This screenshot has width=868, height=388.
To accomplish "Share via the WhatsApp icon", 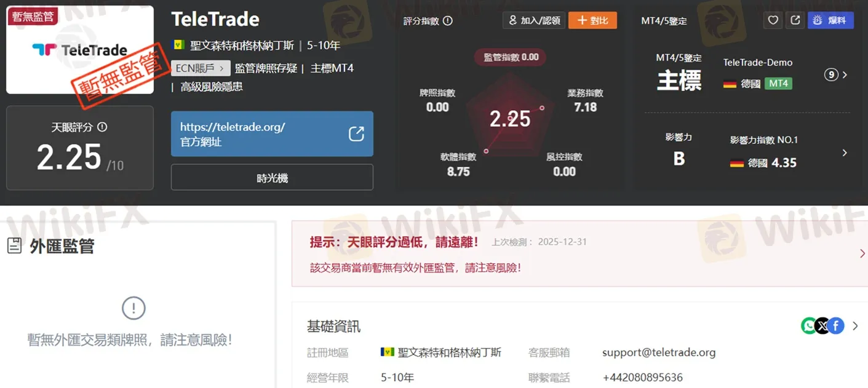I will click(809, 325).
